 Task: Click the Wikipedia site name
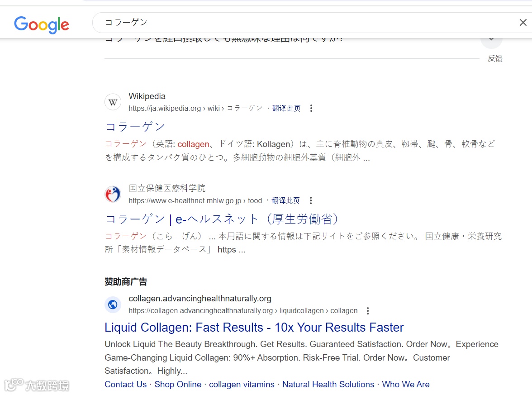pyautogui.click(x=147, y=96)
